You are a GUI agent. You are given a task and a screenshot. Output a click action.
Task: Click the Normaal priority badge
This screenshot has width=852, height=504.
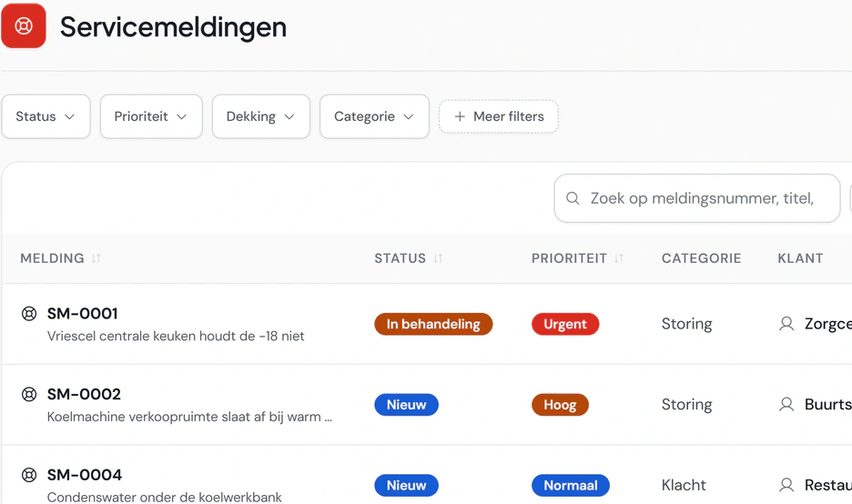pos(570,485)
